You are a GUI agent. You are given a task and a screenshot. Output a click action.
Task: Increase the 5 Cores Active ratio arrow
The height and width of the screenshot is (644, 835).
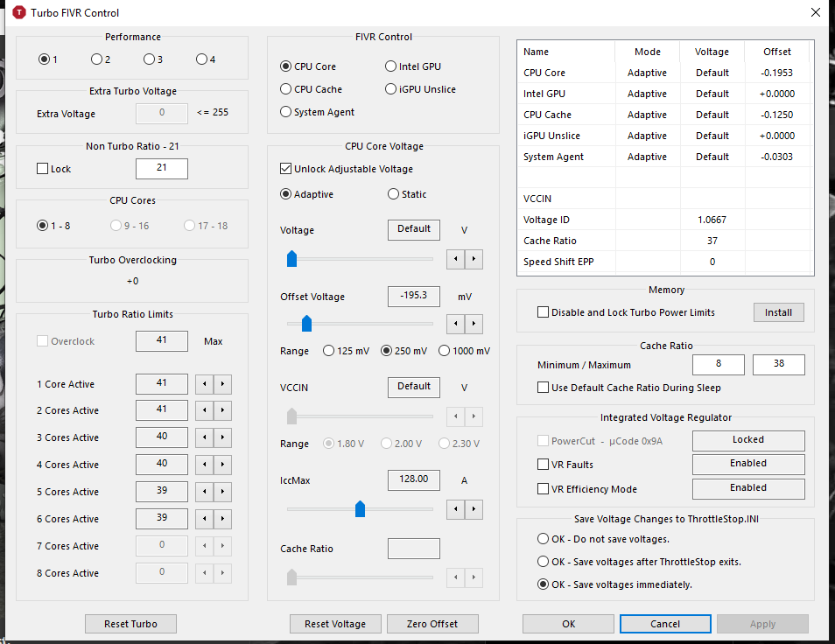pyautogui.click(x=222, y=492)
